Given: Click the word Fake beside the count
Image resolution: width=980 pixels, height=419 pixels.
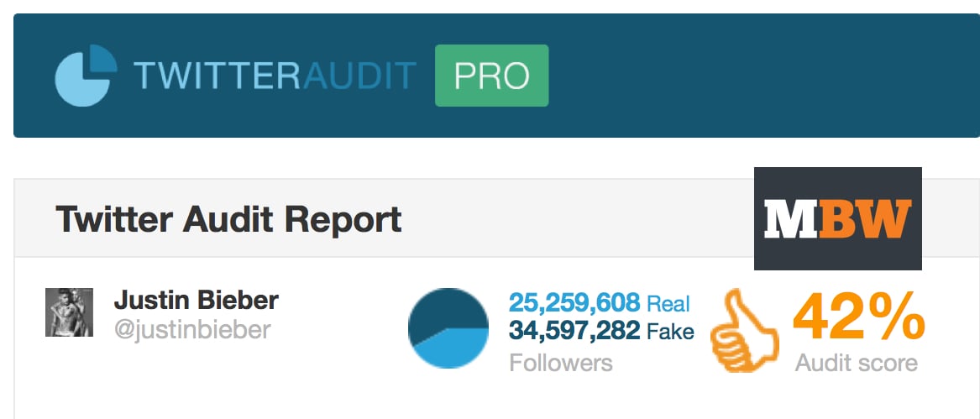Looking at the screenshot, I should (x=670, y=331).
